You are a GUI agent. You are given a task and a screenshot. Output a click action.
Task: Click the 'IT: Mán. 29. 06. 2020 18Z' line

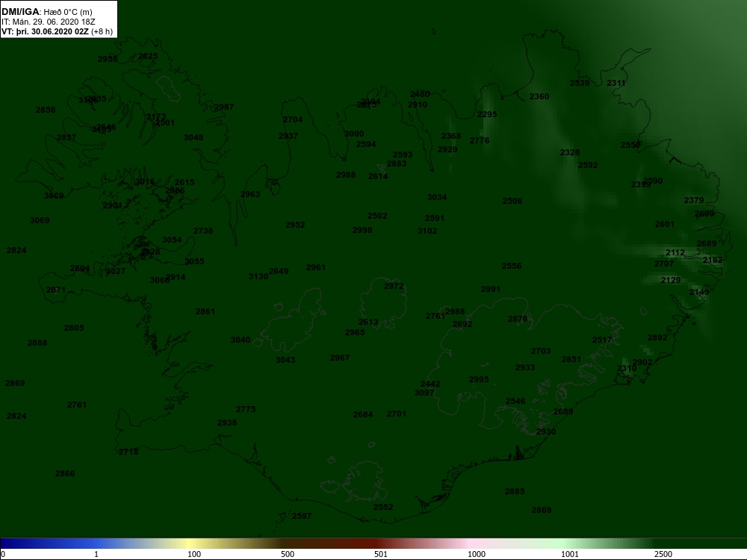[48, 22]
